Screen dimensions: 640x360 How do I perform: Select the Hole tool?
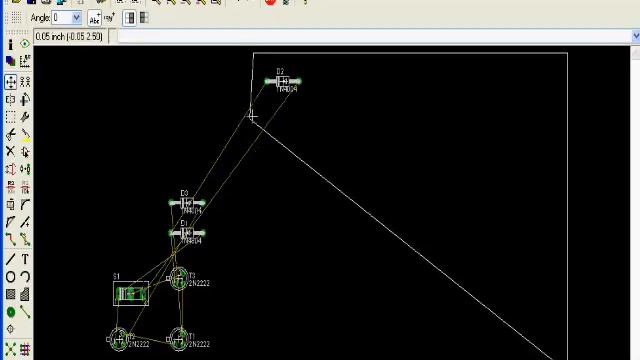(x=10, y=329)
